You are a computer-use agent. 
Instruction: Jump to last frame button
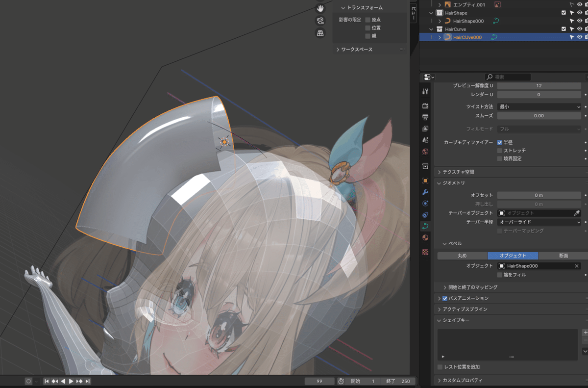click(x=88, y=381)
